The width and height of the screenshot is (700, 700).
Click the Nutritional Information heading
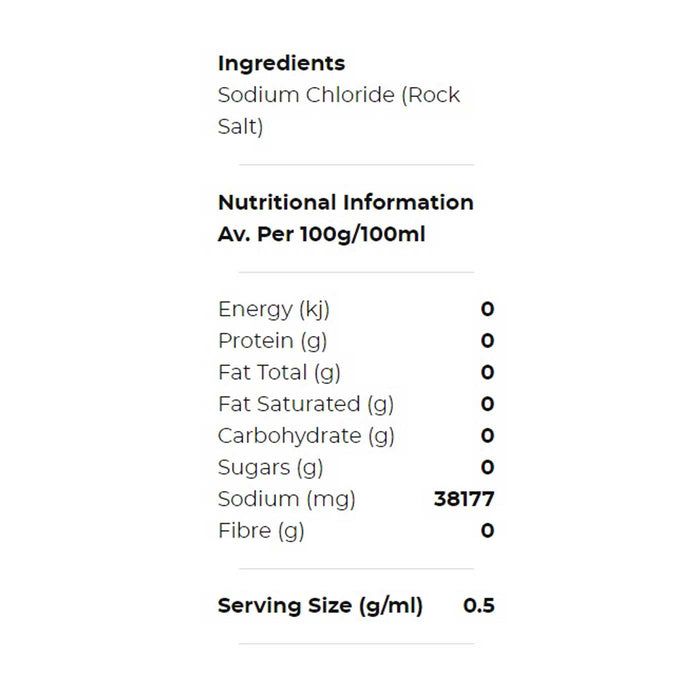[345, 202]
